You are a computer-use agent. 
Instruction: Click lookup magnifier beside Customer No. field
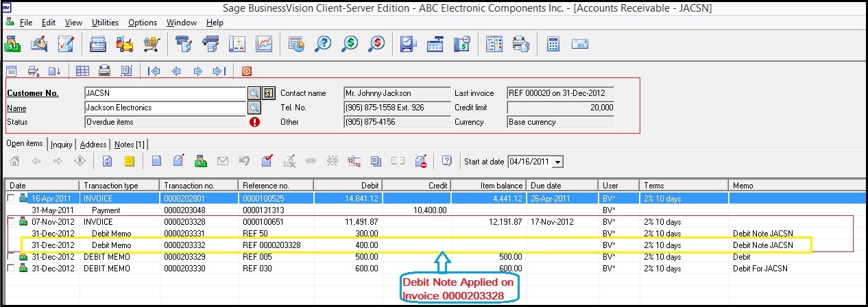pos(254,93)
